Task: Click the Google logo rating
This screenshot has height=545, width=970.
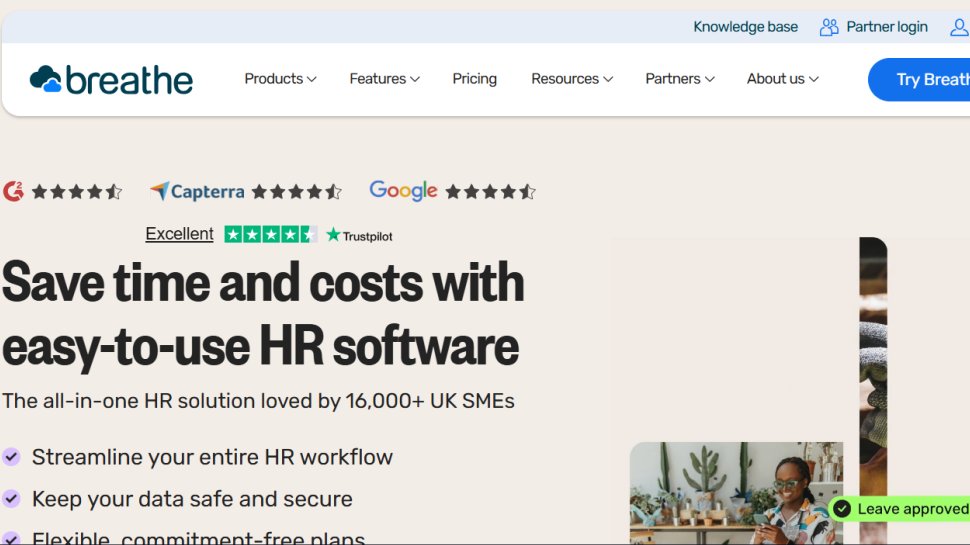Action: tap(403, 190)
